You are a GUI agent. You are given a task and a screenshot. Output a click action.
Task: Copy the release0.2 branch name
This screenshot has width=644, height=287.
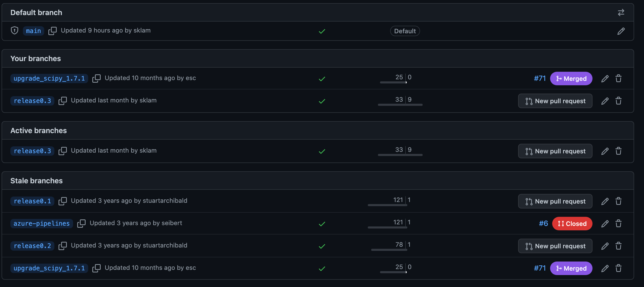(x=63, y=246)
